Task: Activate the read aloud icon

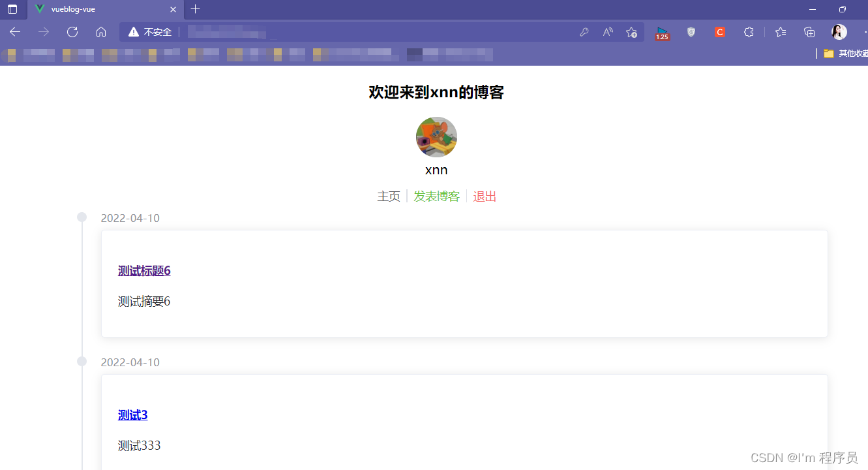Action: (608, 32)
